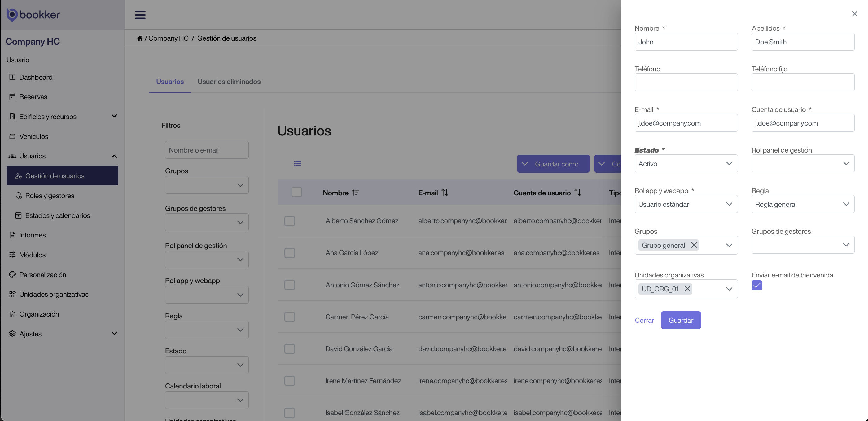The height and width of the screenshot is (421, 868).
Task: Select Alberto Sánchez Gómez row checkbox
Action: click(x=289, y=221)
